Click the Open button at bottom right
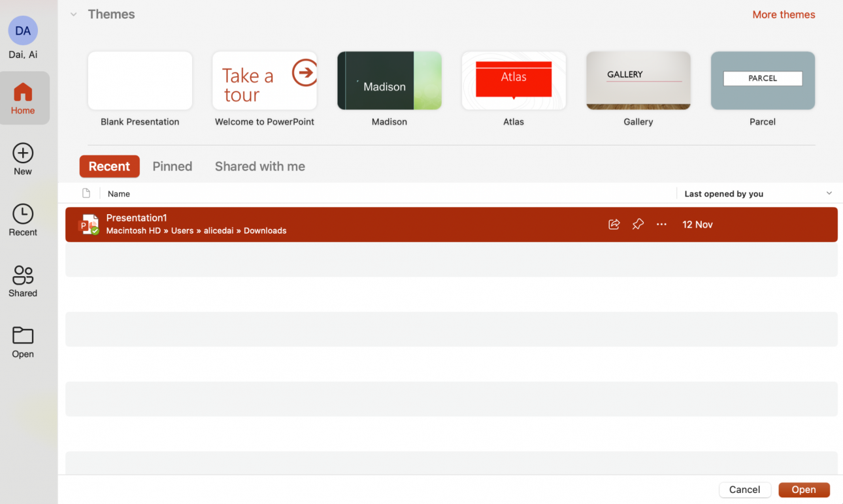 pos(804,490)
